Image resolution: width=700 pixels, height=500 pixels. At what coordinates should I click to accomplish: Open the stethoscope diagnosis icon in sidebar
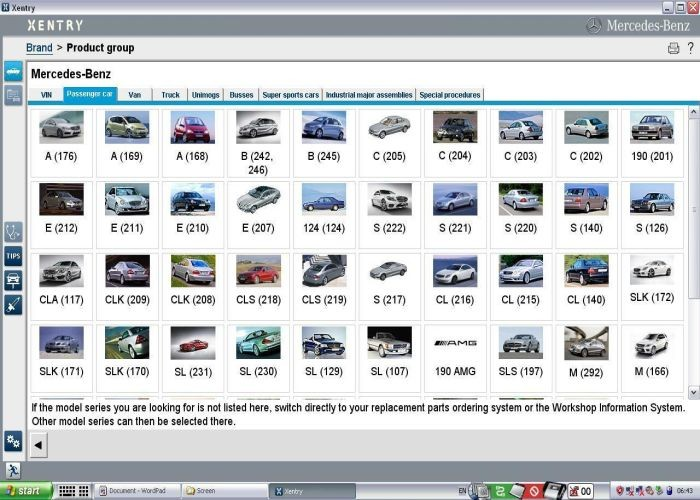(x=13, y=232)
